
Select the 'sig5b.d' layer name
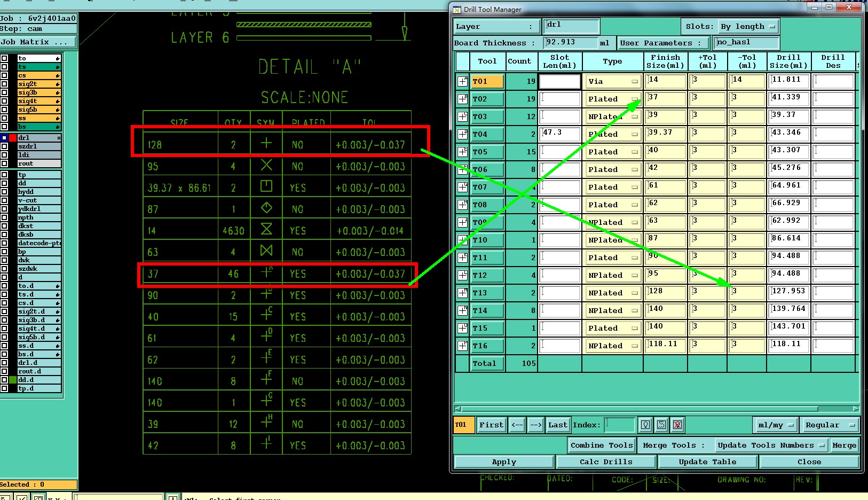click(40, 337)
